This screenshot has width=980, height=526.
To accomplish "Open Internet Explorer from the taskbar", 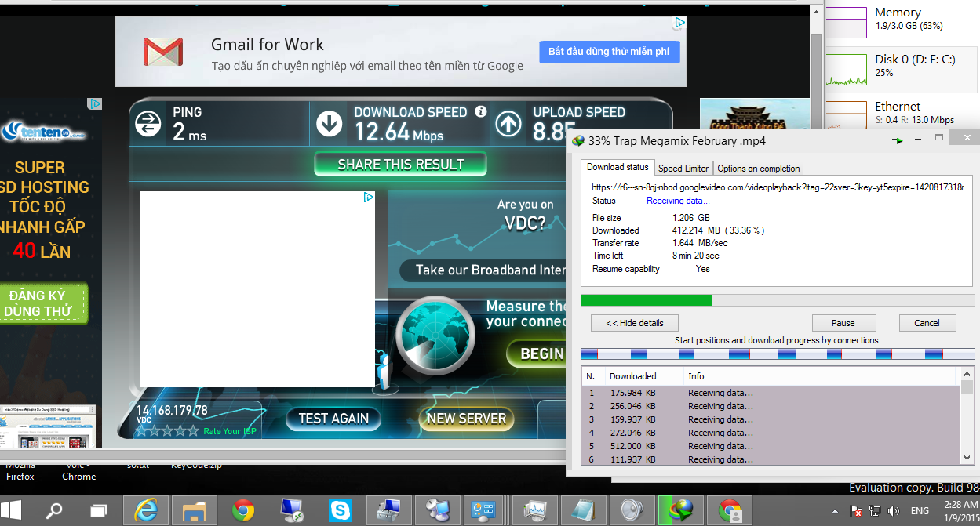I will 145,510.
